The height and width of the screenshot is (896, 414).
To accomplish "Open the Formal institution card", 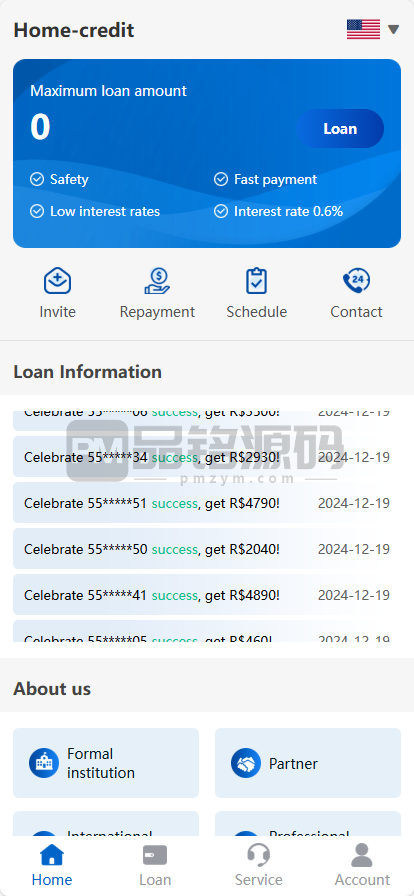I will [x=106, y=763].
